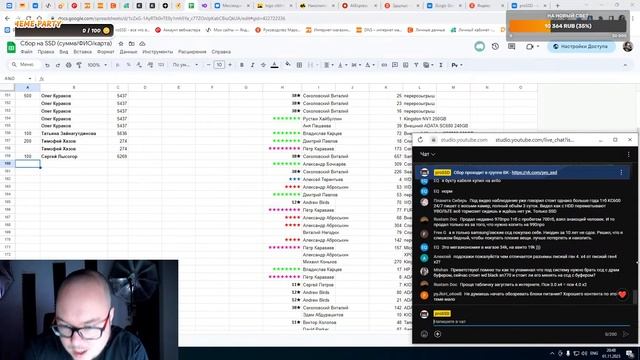Open the zoom 100% dropdown
640x360 pixels.
[x=97, y=65]
